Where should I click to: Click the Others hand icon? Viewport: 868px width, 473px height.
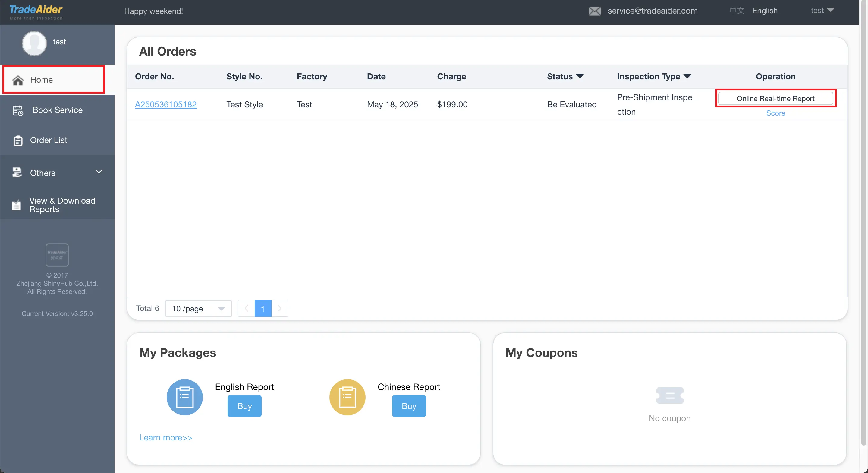[17, 173]
